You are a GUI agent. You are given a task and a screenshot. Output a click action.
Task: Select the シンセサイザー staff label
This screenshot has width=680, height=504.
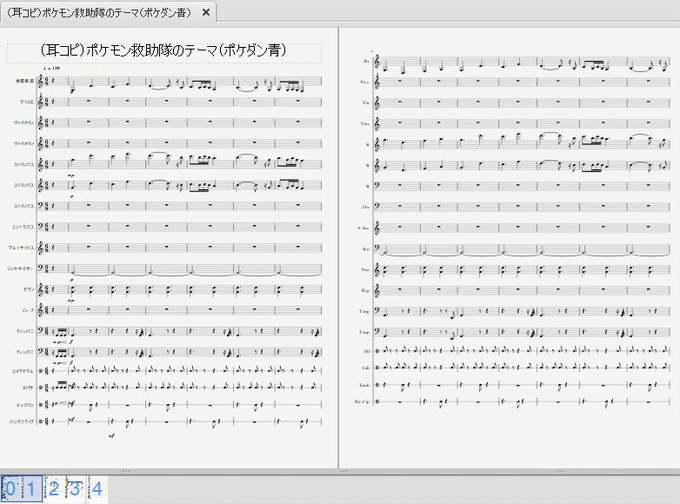point(20,269)
